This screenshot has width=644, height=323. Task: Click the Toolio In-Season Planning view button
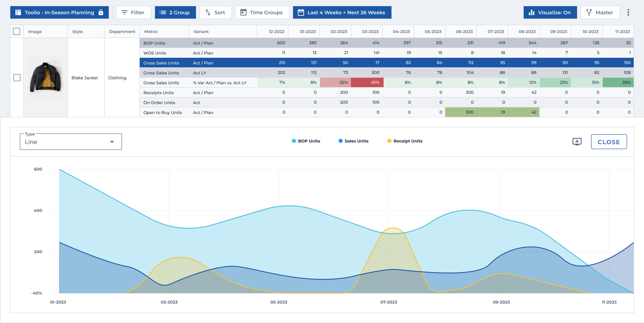[59, 12]
